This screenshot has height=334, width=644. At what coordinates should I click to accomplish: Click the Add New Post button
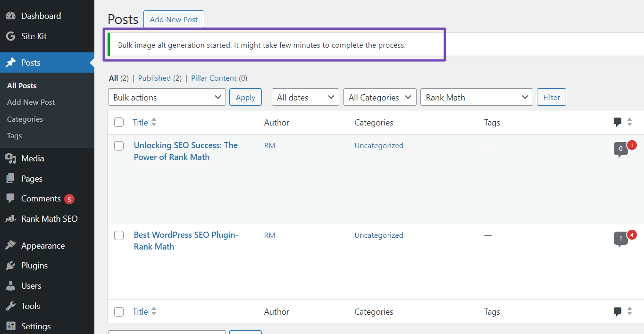pos(174,19)
